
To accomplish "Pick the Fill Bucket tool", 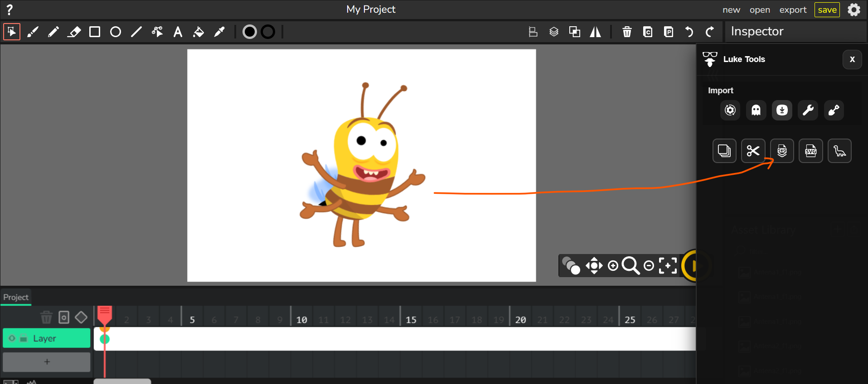I will pyautogui.click(x=199, y=32).
